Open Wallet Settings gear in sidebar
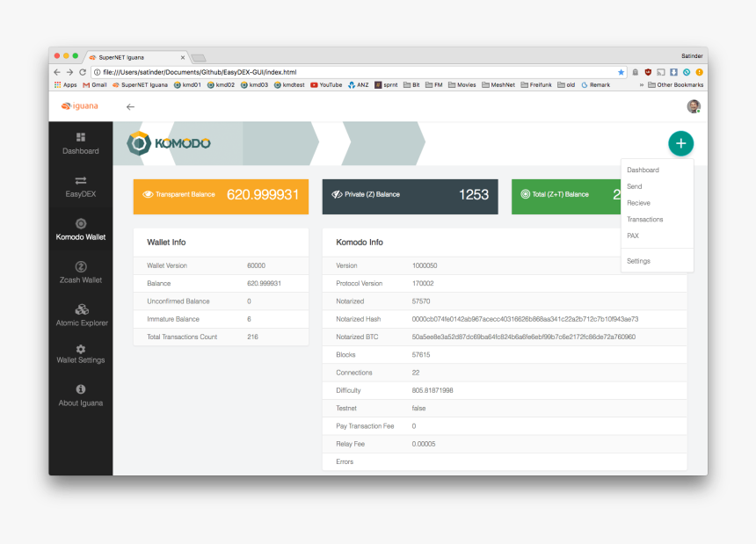 80,353
